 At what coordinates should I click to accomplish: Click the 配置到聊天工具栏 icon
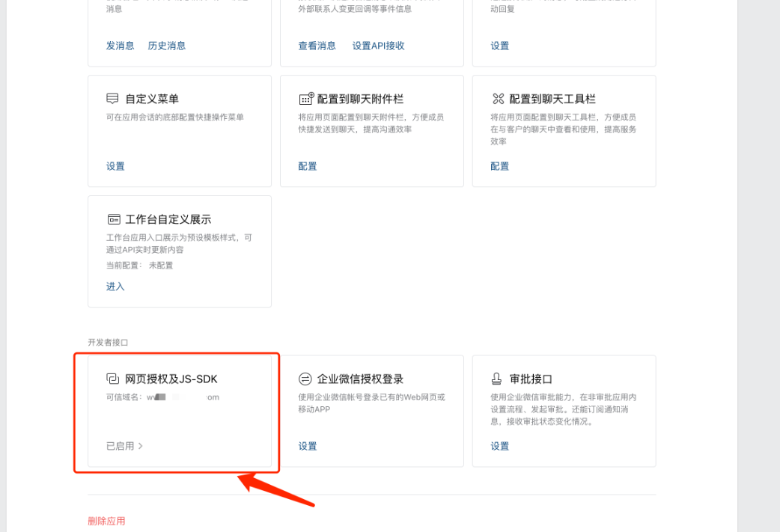pos(499,99)
